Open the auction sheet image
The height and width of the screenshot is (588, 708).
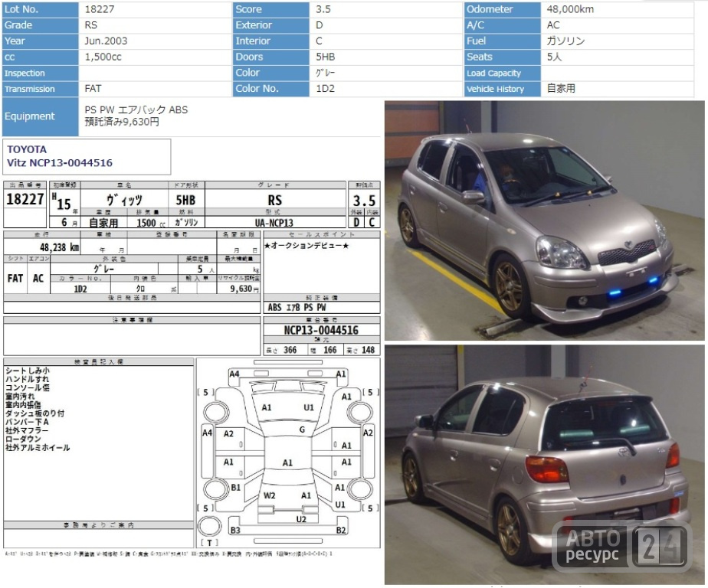[192, 369]
